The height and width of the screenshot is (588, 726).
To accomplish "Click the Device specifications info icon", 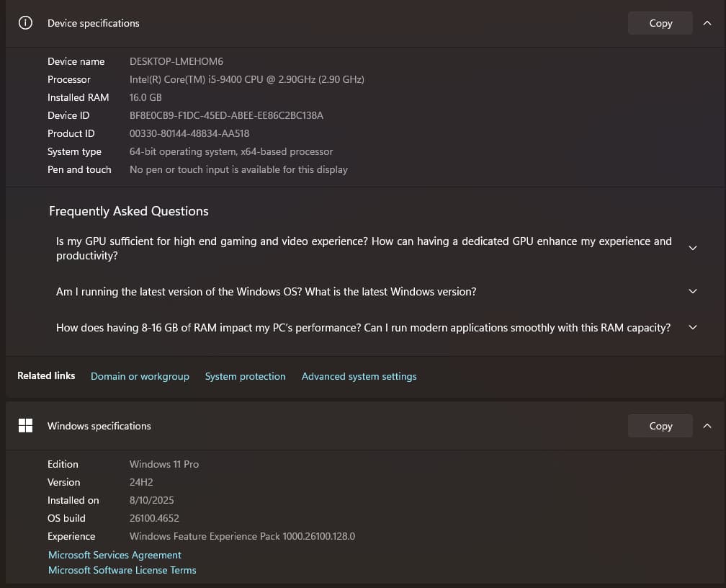I will [x=25, y=23].
